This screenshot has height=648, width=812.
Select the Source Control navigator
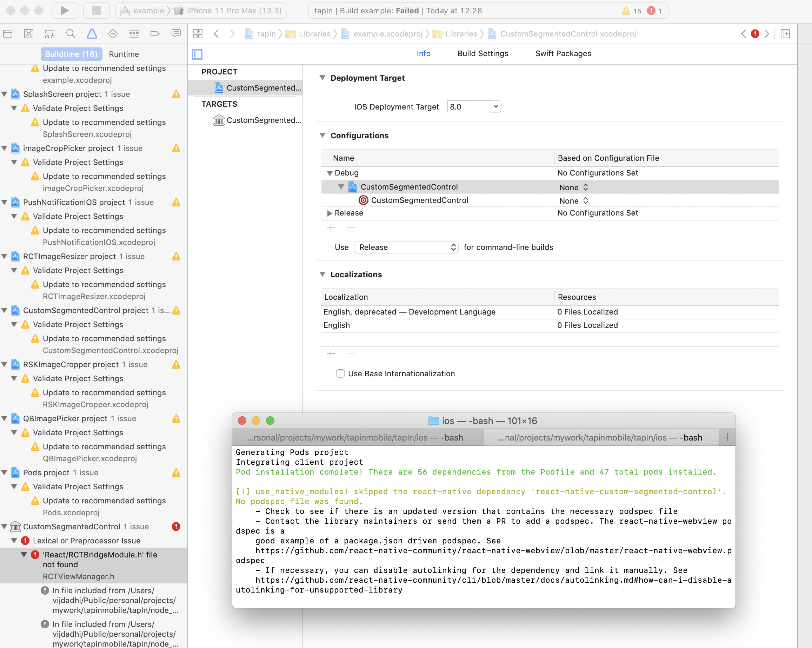pos(29,34)
